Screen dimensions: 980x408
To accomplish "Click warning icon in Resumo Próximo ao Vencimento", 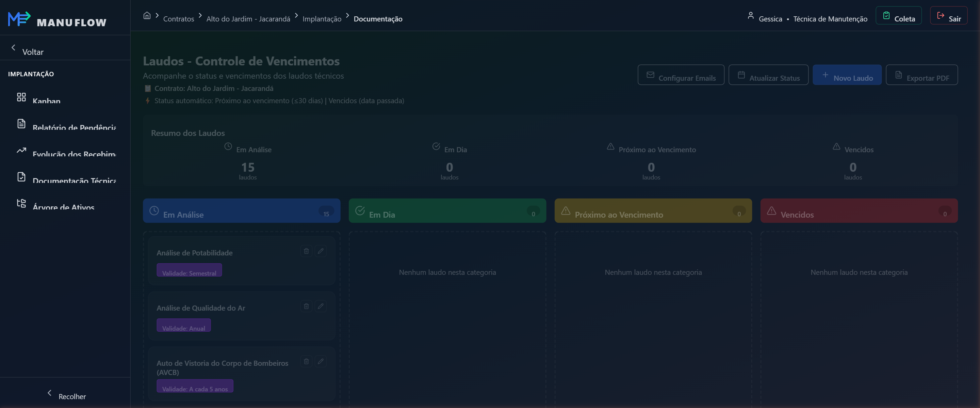I will pos(610,146).
